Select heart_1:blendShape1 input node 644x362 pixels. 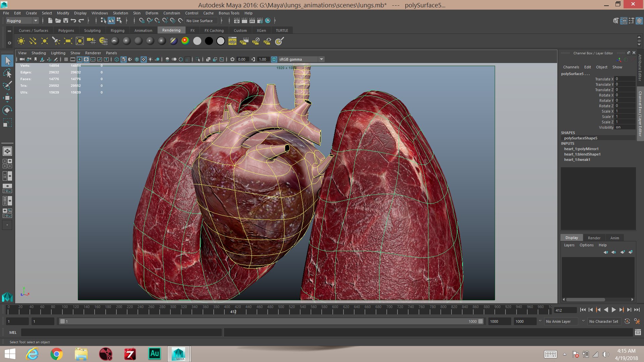[582, 154]
